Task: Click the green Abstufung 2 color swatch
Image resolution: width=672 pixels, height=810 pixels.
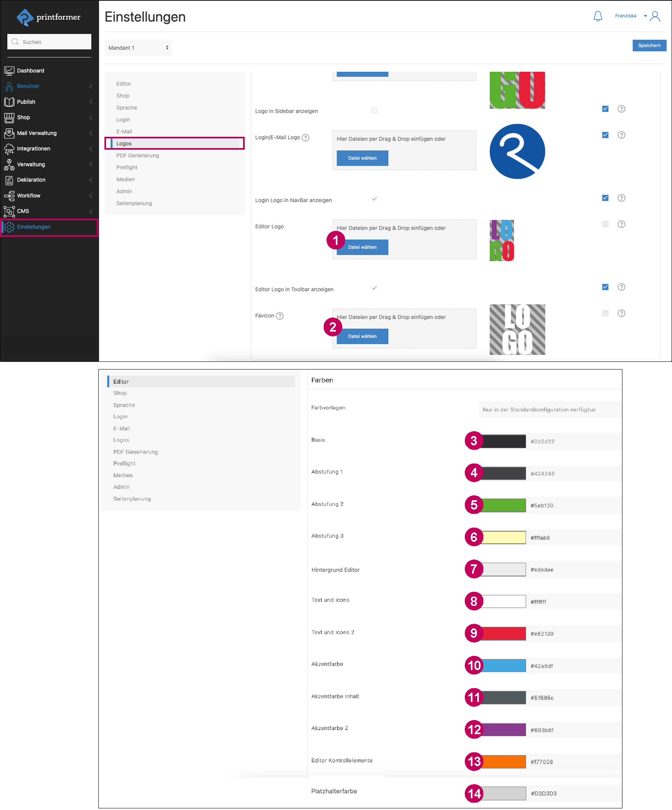Action: (503, 505)
